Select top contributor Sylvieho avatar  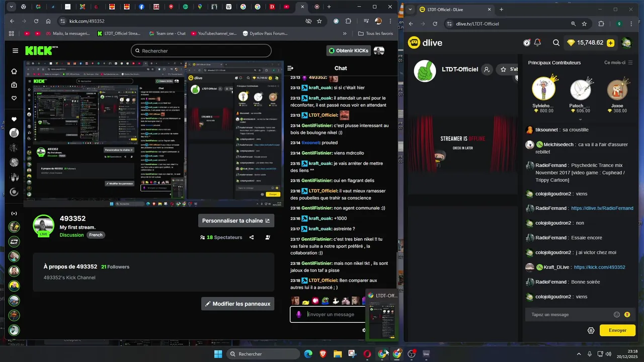coord(543,89)
